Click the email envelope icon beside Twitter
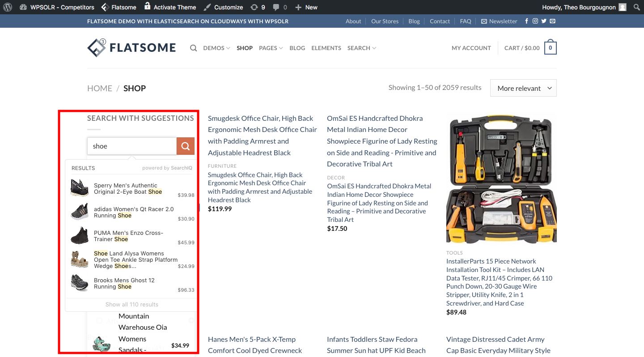 click(x=553, y=21)
